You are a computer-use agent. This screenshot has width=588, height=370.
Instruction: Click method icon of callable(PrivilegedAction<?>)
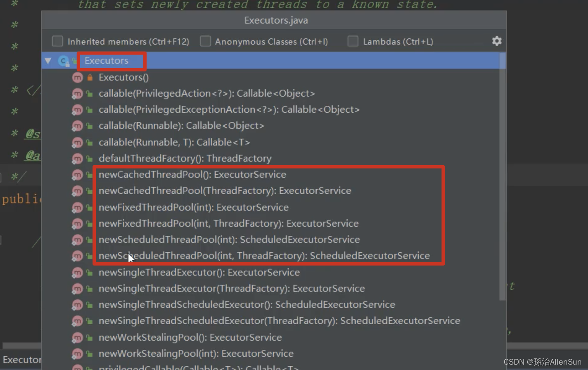pos(77,94)
